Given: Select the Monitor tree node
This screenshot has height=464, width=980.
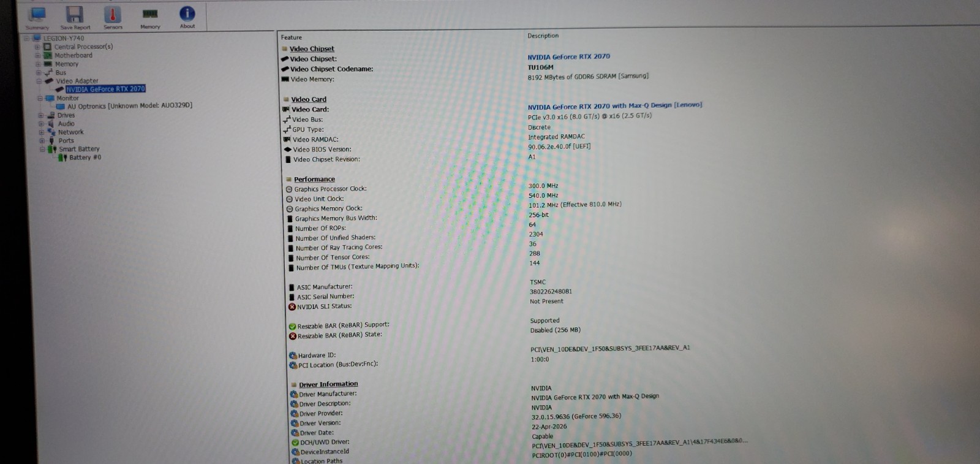Looking at the screenshot, I should (68, 98).
